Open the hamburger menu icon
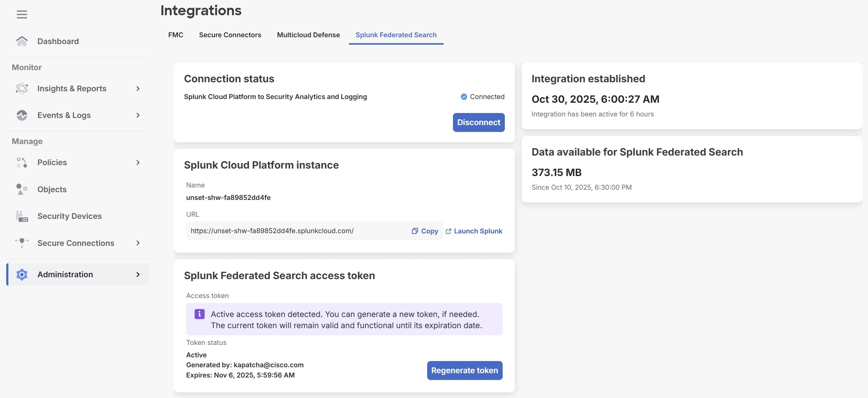Image resolution: width=868 pixels, height=398 pixels. coord(22,15)
